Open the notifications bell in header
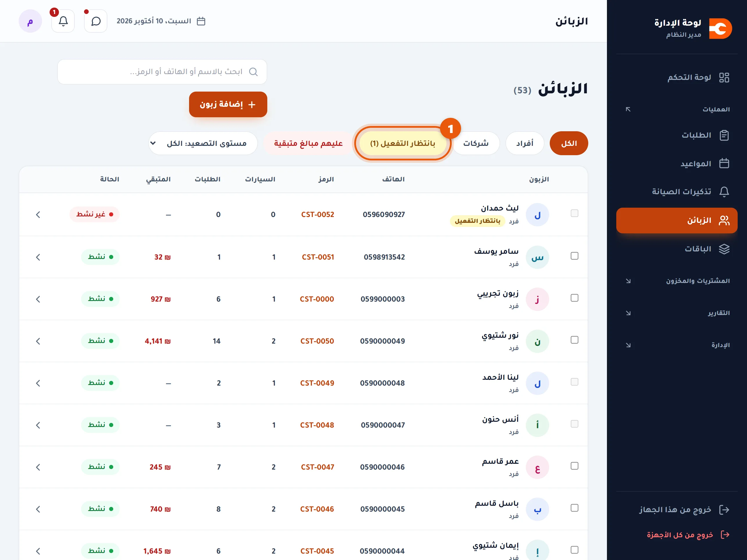The height and width of the screenshot is (560, 747). tap(63, 21)
